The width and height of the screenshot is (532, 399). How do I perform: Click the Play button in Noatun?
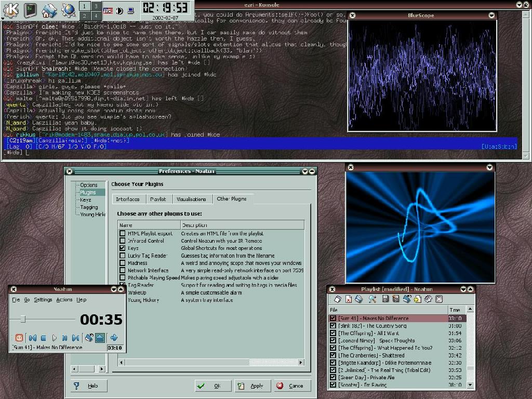click(x=54, y=338)
